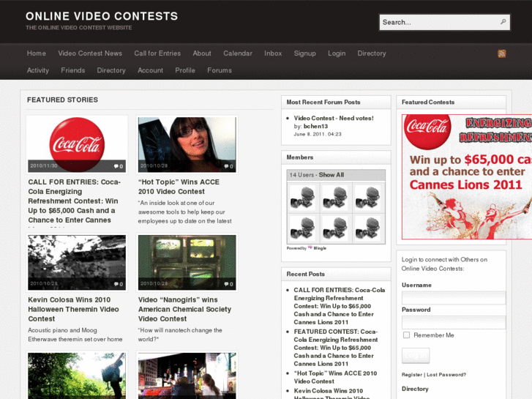
Task: Open the Profile menu item
Action: (185, 70)
